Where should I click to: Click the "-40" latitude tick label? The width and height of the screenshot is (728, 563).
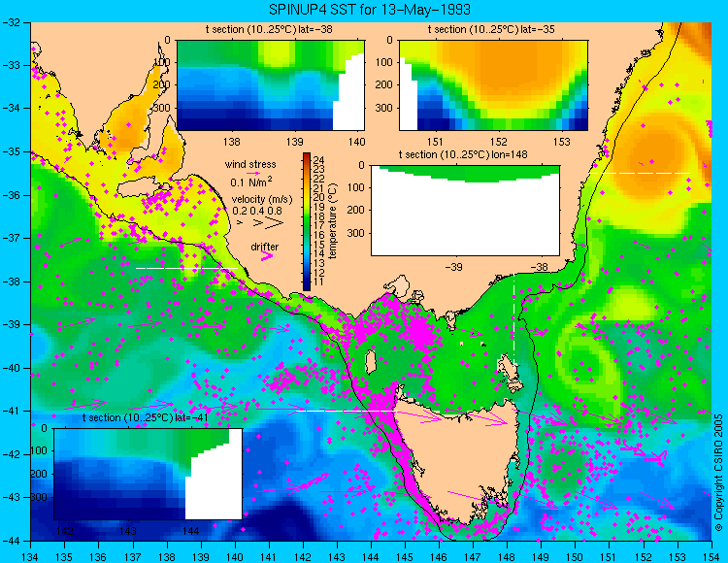coord(11,368)
